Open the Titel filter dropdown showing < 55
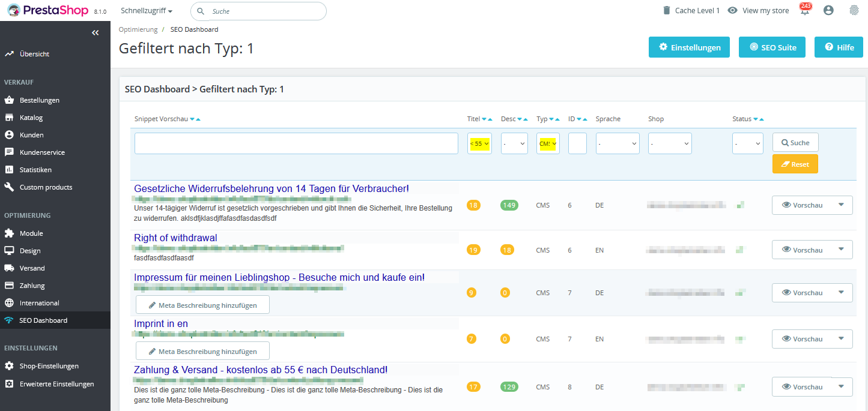 479,143
